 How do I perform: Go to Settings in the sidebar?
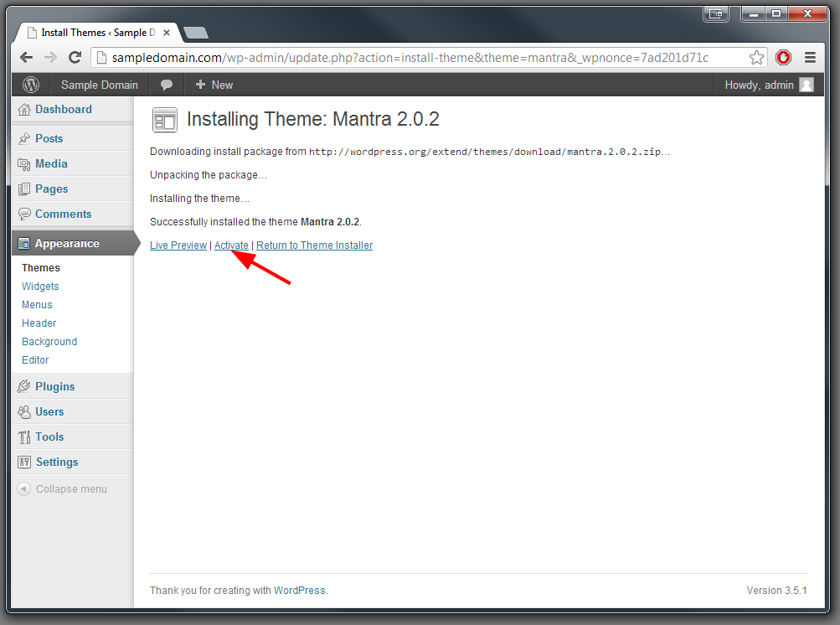click(56, 462)
